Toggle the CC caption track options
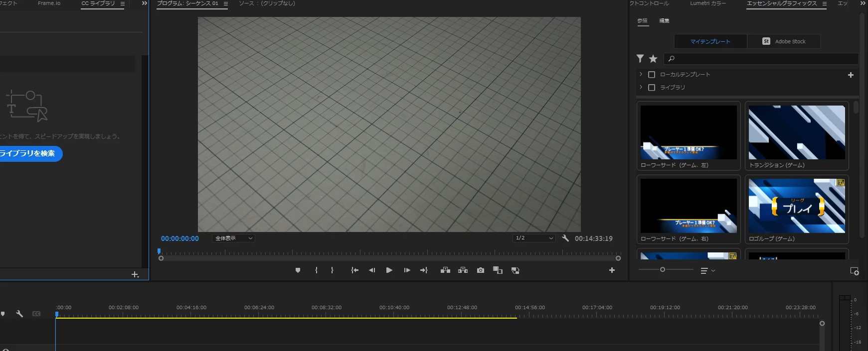The width and height of the screenshot is (868, 351). coord(36,314)
